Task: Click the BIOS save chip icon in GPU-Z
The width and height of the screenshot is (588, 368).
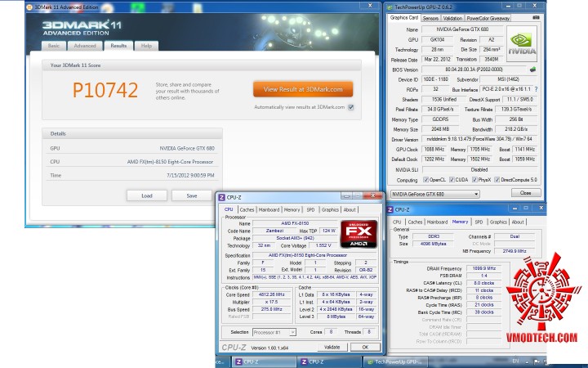Action: [x=532, y=70]
